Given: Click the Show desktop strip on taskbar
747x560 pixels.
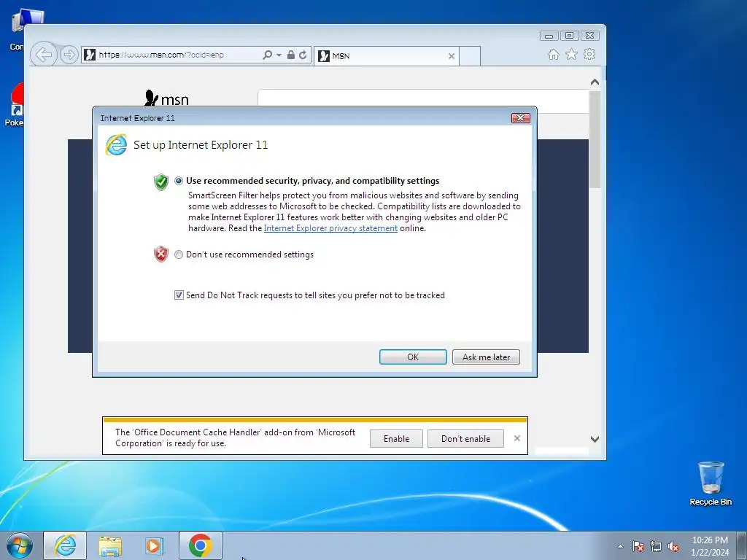Looking at the screenshot, I should pos(742,545).
